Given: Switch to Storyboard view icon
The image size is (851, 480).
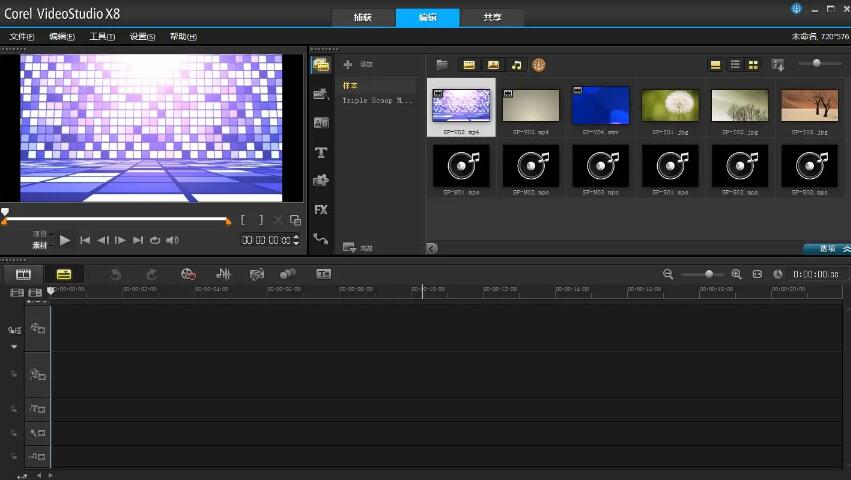Looking at the screenshot, I should [23, 274].
